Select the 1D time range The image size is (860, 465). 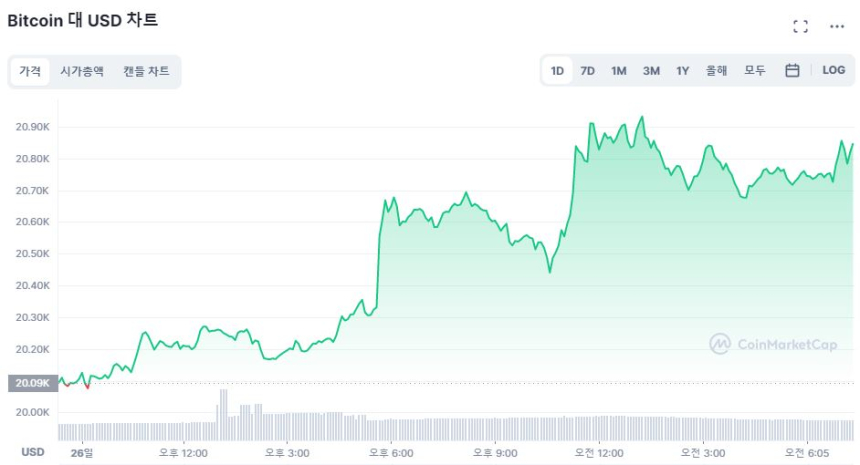point(557,71)
